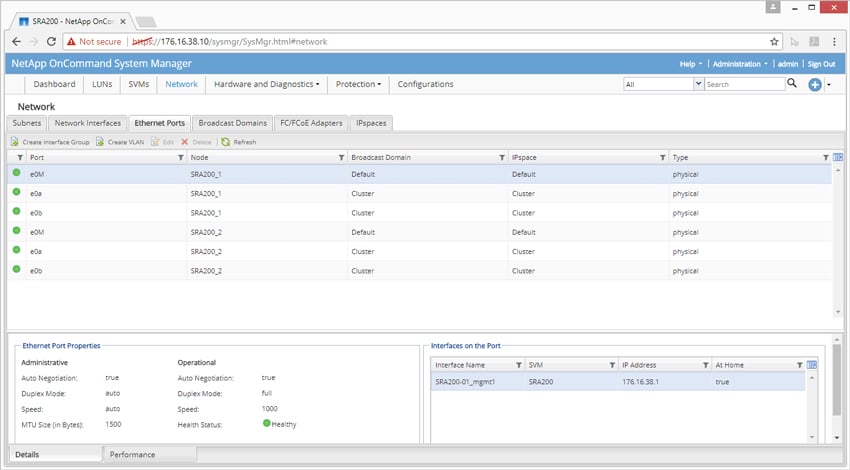The width and height of the screenshot is (850, 470).
Task: Open the LUNs menu
Action: (x=102, y=84)
